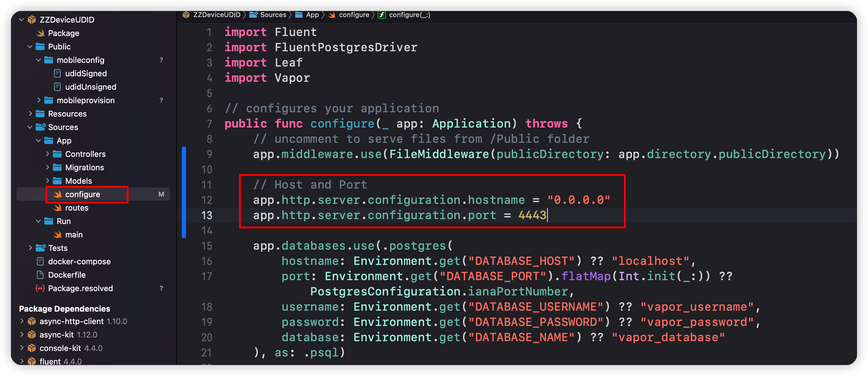Click the Dockerfile file icon
This screenshot has width=868, height=376.
pos(40,275)
